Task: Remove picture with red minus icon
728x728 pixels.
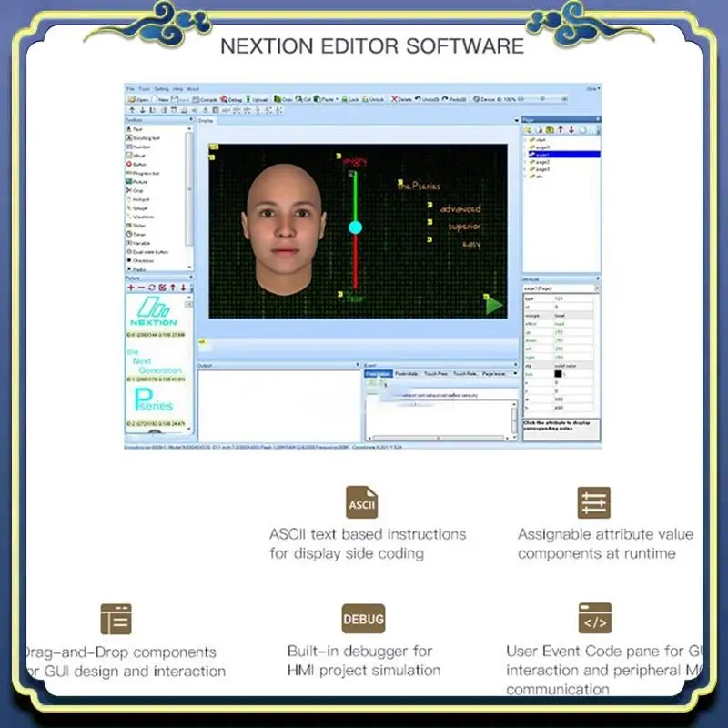Action: [x=141, y=288]
